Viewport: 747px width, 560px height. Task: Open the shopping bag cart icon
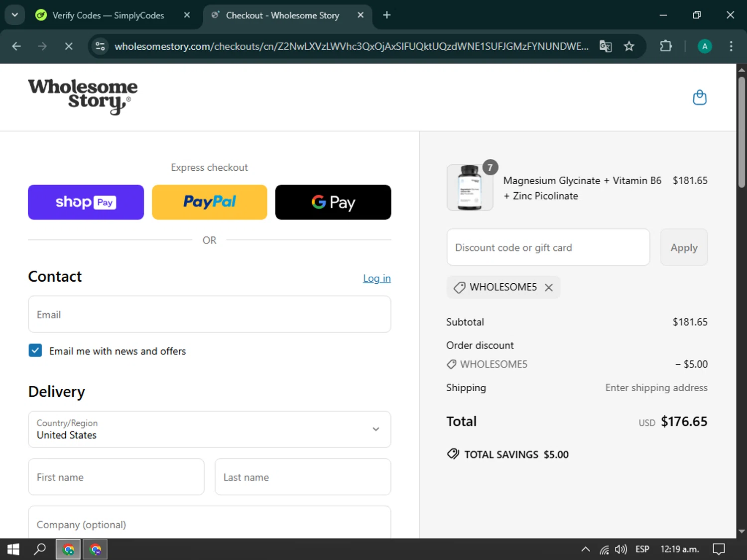click(x=700, y=97)
